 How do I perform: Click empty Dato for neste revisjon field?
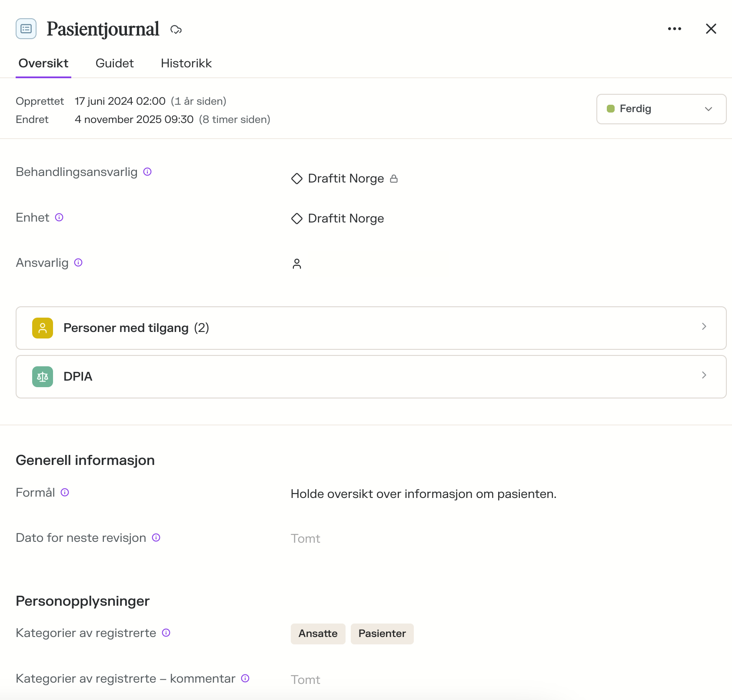[306, 538]
